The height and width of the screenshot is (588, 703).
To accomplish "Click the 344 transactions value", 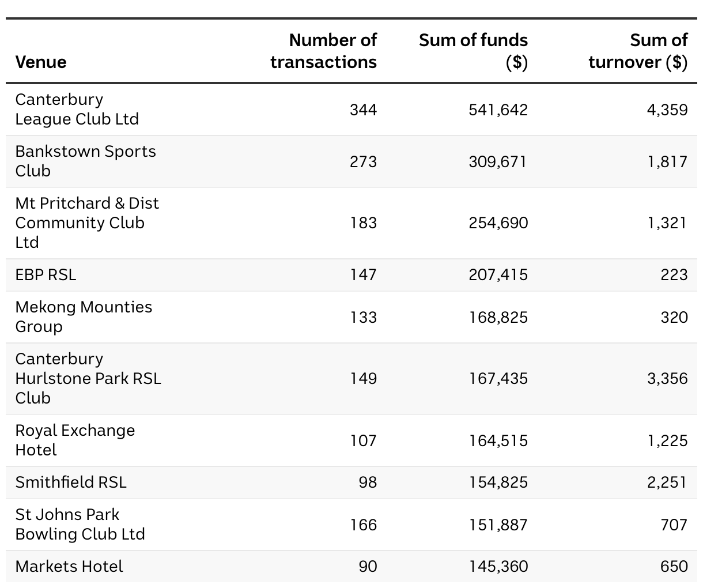I will point(363,110).
